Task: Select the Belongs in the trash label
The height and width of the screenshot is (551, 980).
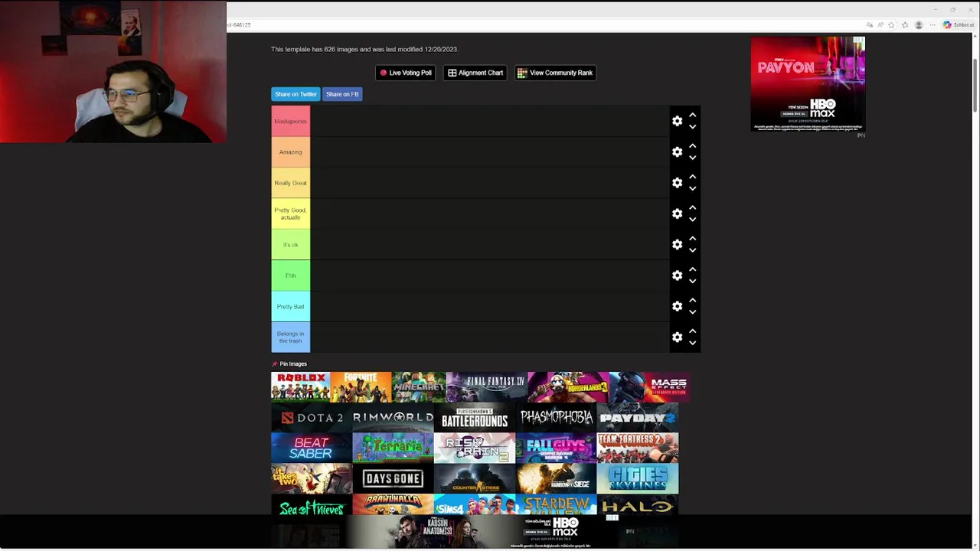Action: click(290, 337)
